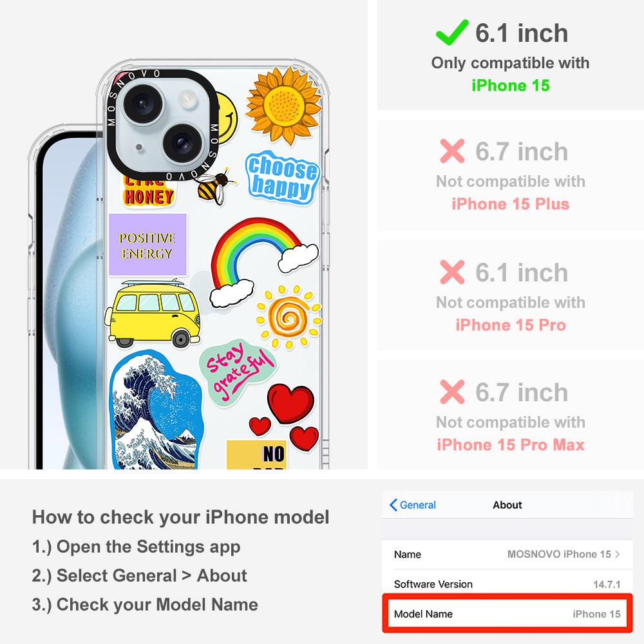Click the red X next to iPhone 15 Pro

[x=452, y=272]
